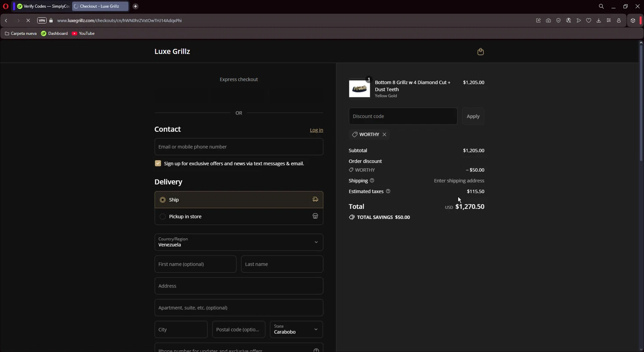Open a new tab with plus button
This screenshot has width=644, height=352.
[x=136, y=6]
